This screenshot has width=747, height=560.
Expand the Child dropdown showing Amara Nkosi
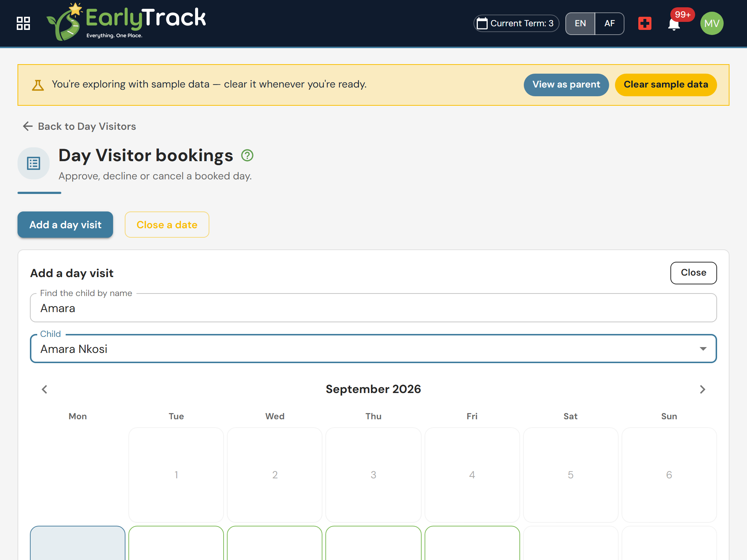pos(373,349)
